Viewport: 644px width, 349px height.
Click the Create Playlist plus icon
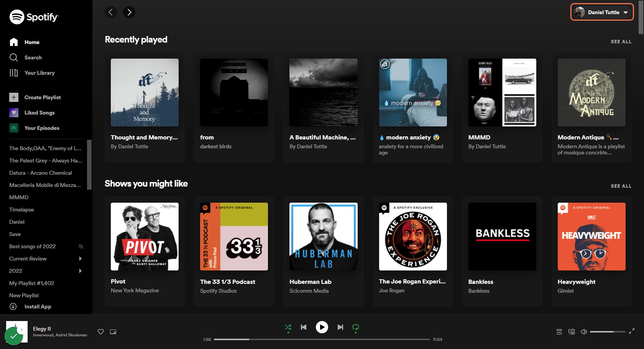pos(14,97)
